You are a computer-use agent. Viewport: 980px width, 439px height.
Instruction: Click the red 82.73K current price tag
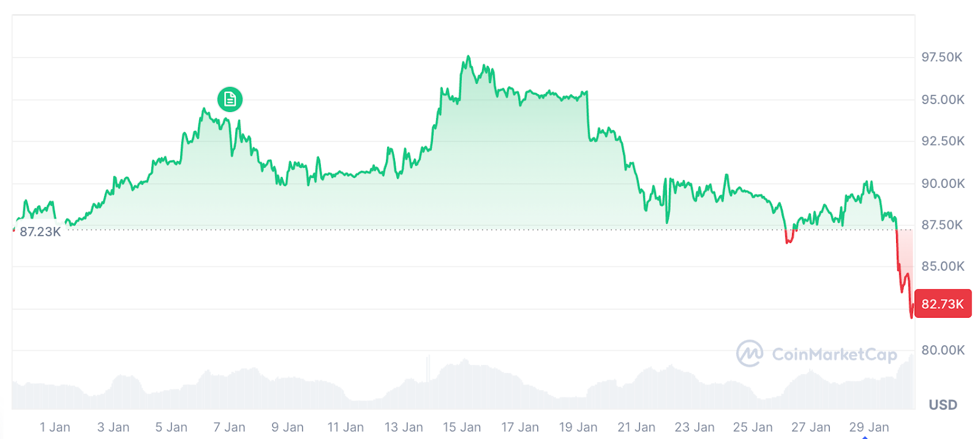point(943,304)
